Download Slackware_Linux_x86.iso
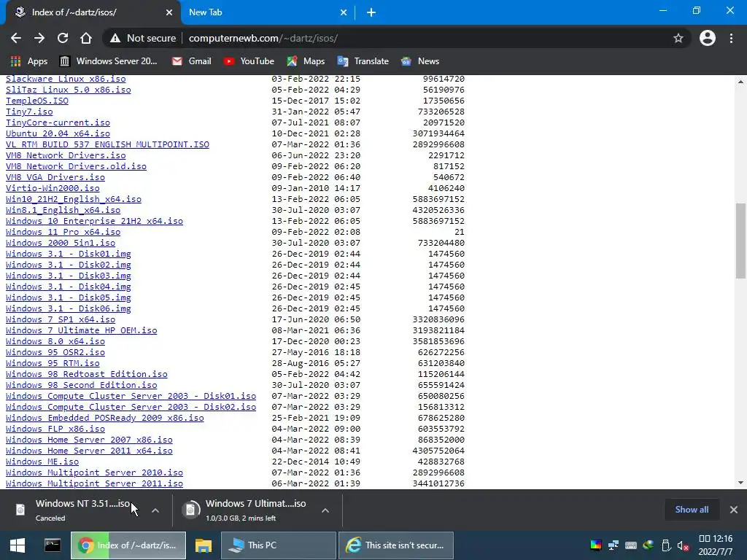747x560 pixels. [x=66, y=79]
